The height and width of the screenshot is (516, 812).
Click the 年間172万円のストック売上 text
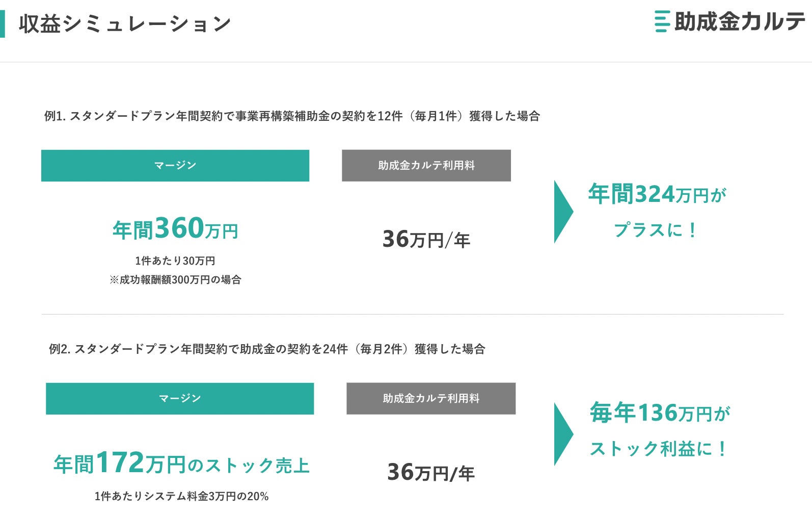[x=181, y=463]
